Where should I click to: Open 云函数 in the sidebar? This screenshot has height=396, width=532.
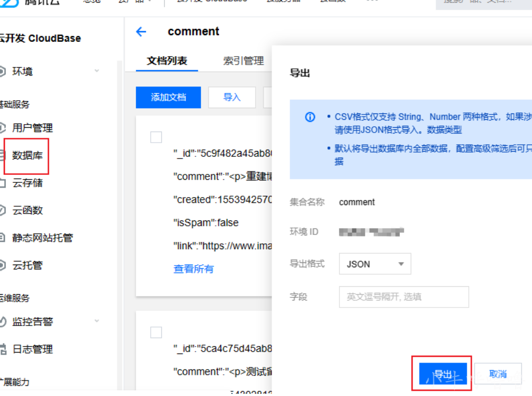coord(28,210)
